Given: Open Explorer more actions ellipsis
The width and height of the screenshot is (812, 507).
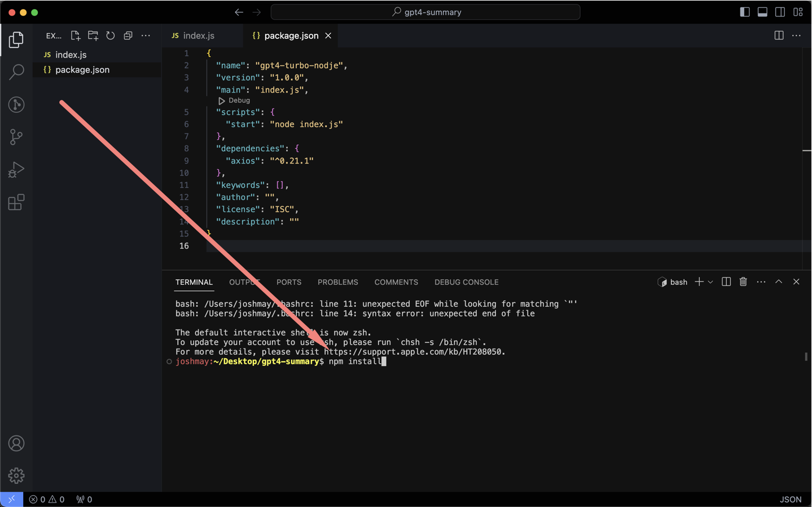Looking at the screenshot, I should tap(146, 36).
